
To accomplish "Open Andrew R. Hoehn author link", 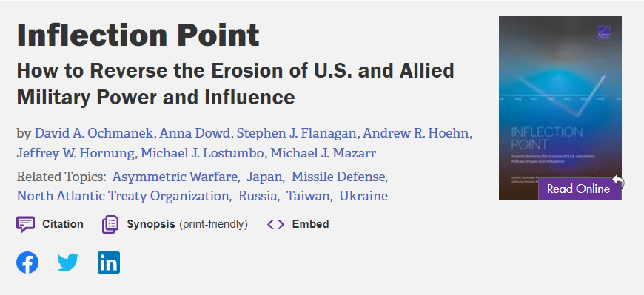I will coord(416,133).
